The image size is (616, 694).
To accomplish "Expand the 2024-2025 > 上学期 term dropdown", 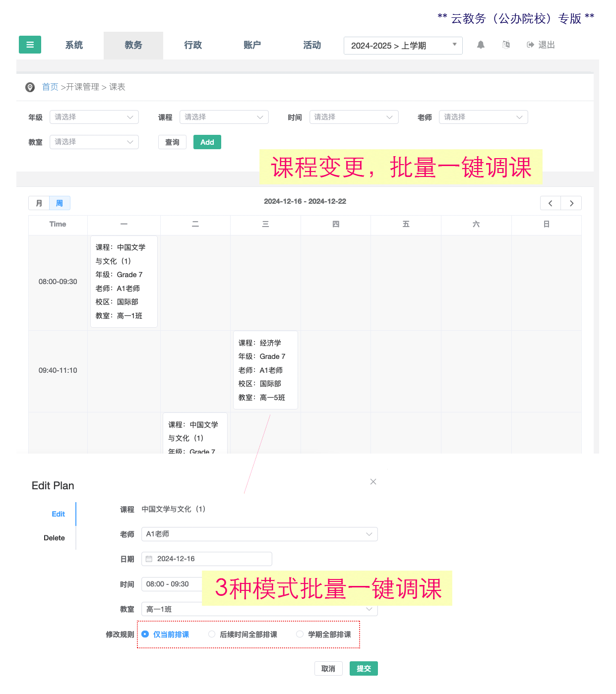I will tap(403, 46).
